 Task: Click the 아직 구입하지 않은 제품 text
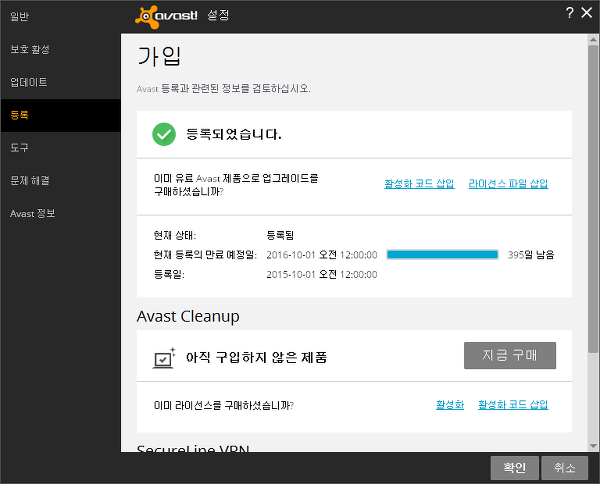pos(256,357)
